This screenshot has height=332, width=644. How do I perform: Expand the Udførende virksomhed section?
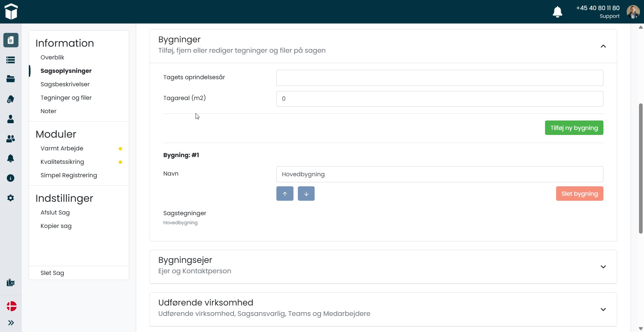[x=603, y=309]
